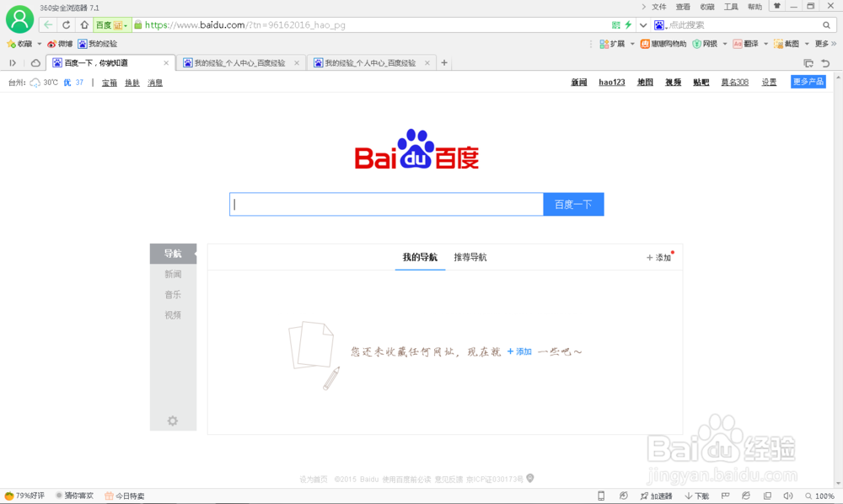Expand the 翻译 dropdown arrow

[x=765, y=44]
